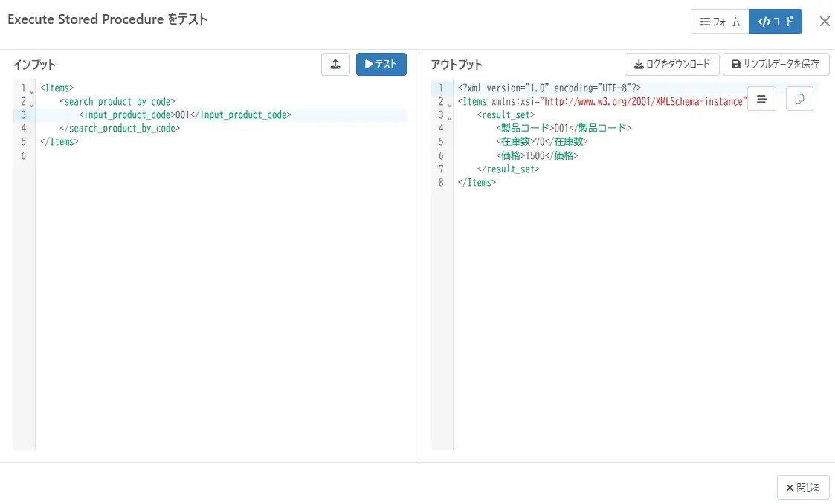835x504 pixels.
Task: Click サンプルデータを保存 to save sample data
Action: (776, 65)
